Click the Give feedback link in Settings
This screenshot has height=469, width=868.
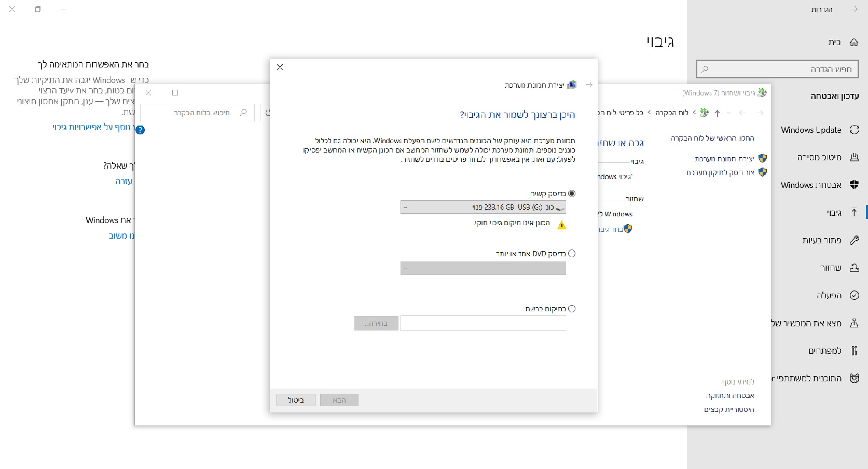pos(121,236)
